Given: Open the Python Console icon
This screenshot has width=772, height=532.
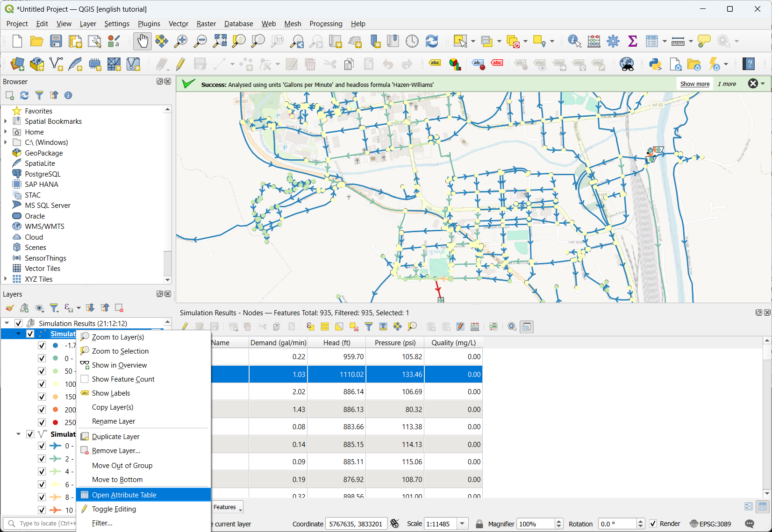Looking at the screenshot, I should pyautogui.click(x=655, y=64).
